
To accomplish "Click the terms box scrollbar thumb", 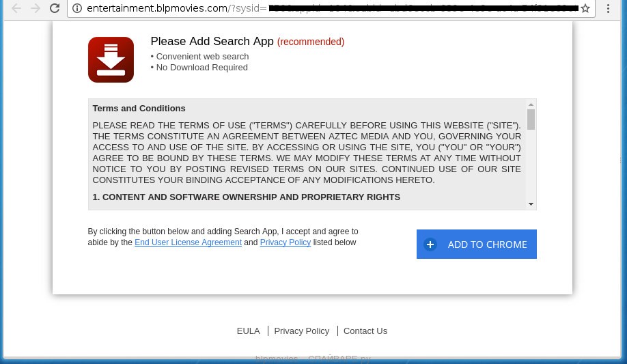I will [x=531, y=120].
